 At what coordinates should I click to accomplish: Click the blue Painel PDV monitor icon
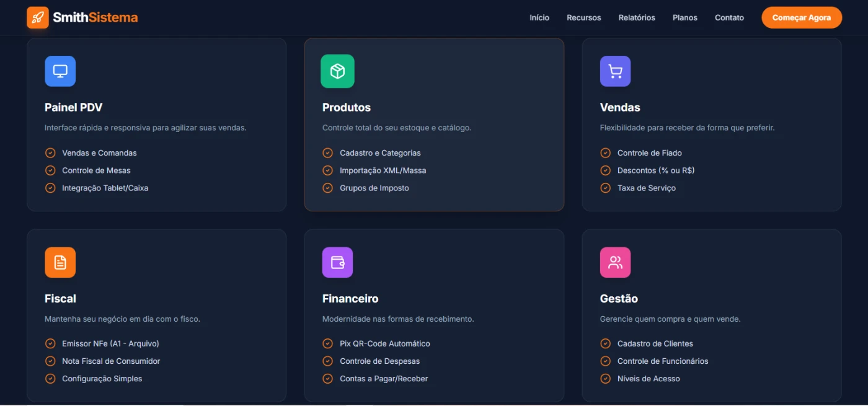(x=60, y=71)
